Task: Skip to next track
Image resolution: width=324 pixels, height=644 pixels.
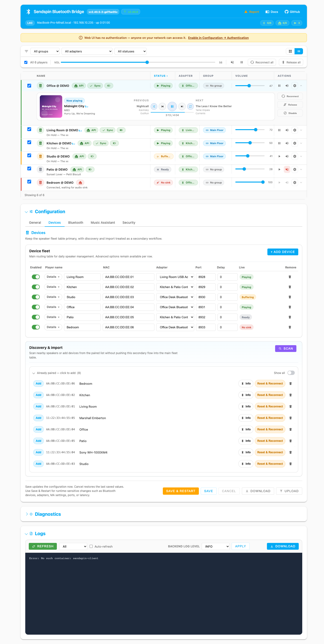Action: (x=182, y=106)
